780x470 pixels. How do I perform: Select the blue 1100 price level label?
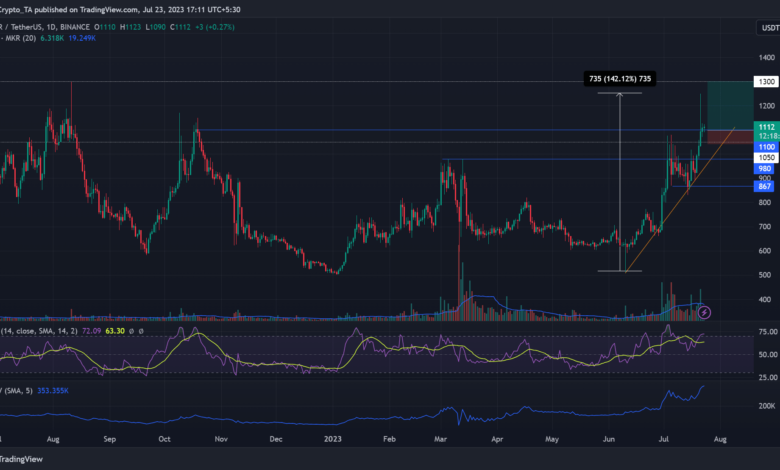pyautogui.click(x=765, y=146)
